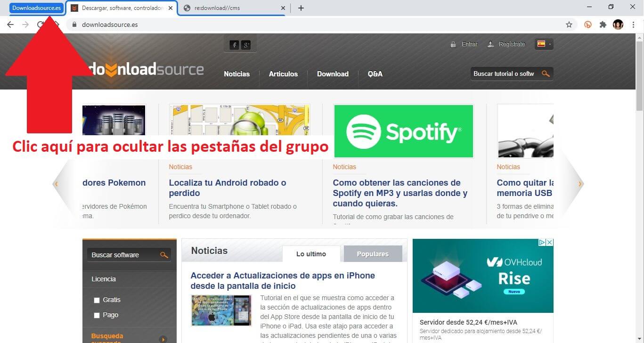The width and height of the screenshot is (644, 343).
Task: Open the AdChoices info icon
Action: click(543, 243)
